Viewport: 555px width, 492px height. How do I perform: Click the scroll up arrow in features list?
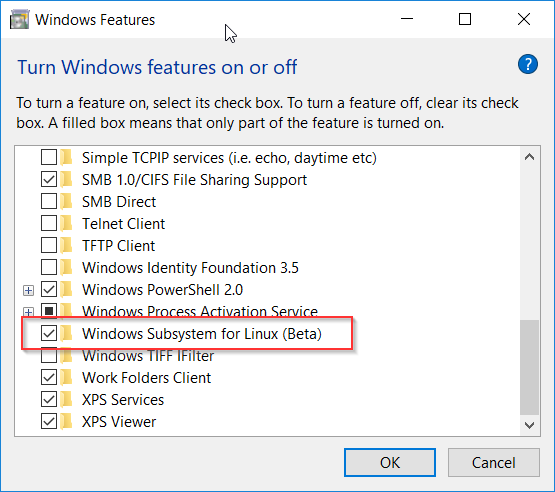click(x=530, y=157)
